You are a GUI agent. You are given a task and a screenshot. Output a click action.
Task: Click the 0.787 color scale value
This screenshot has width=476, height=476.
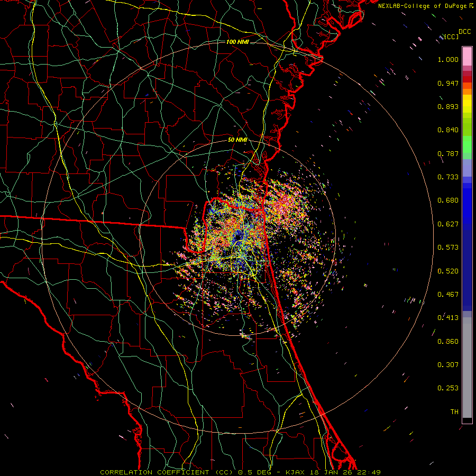point(448,153)
